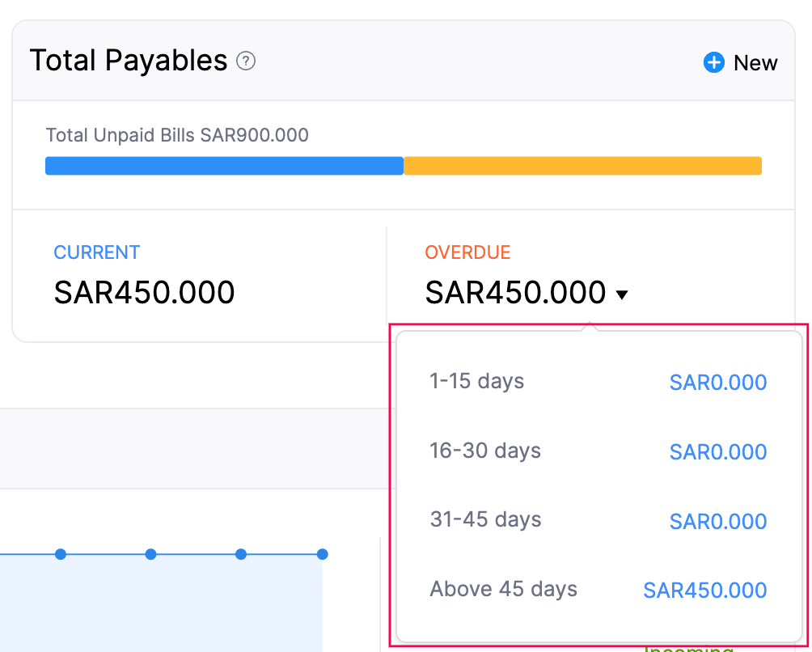
Task: View bills in the 31-45 days bucket
Action: [717, 521]
